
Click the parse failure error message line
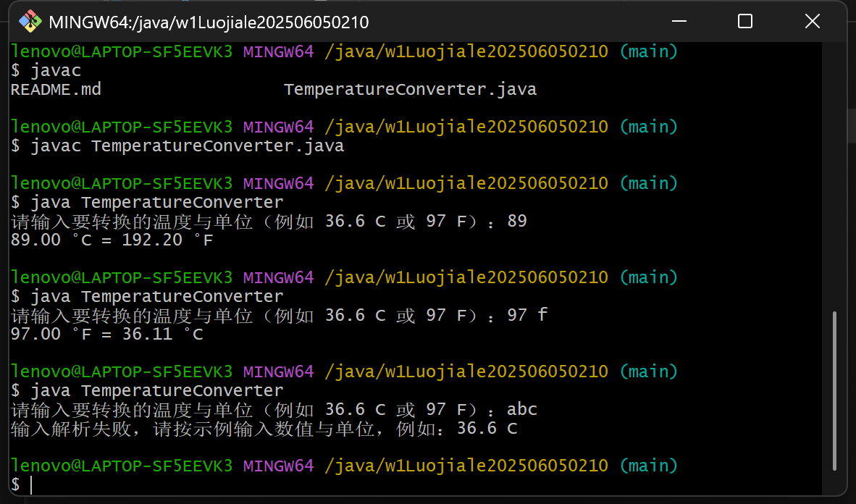coord(264,429)
